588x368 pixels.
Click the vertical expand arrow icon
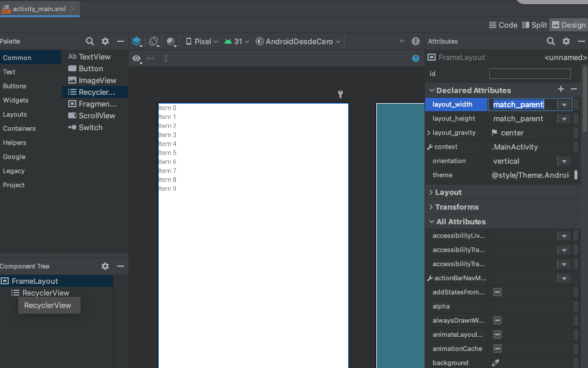(x=166, y=58)
